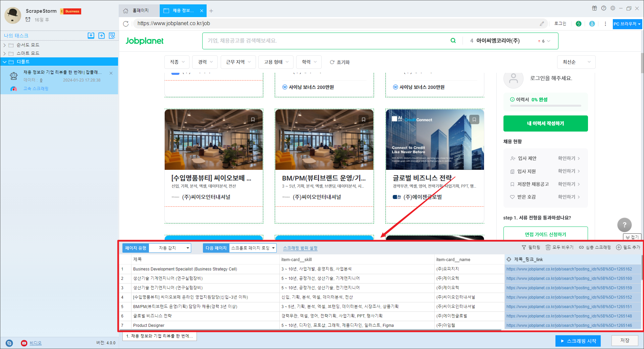Click the Skype icon in the bottom bar
Image resolution: width=644 pixels, height=349 pixels.
pyautogui.click(x=9, y=343)
